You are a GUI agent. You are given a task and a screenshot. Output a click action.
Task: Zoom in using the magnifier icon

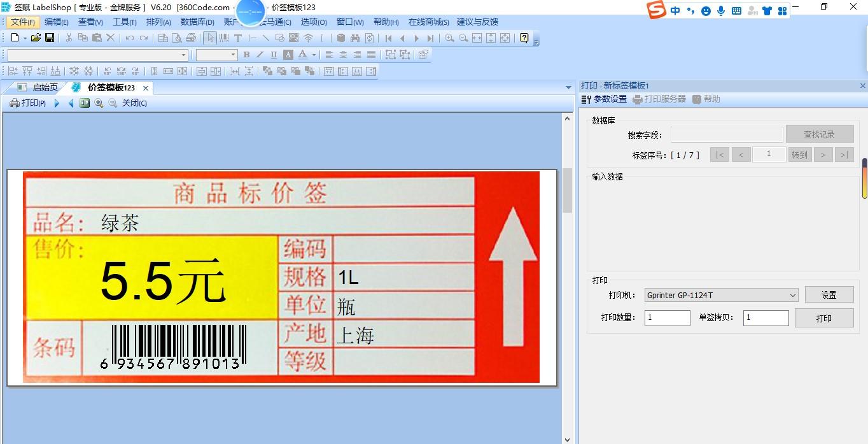click(449, 38)
